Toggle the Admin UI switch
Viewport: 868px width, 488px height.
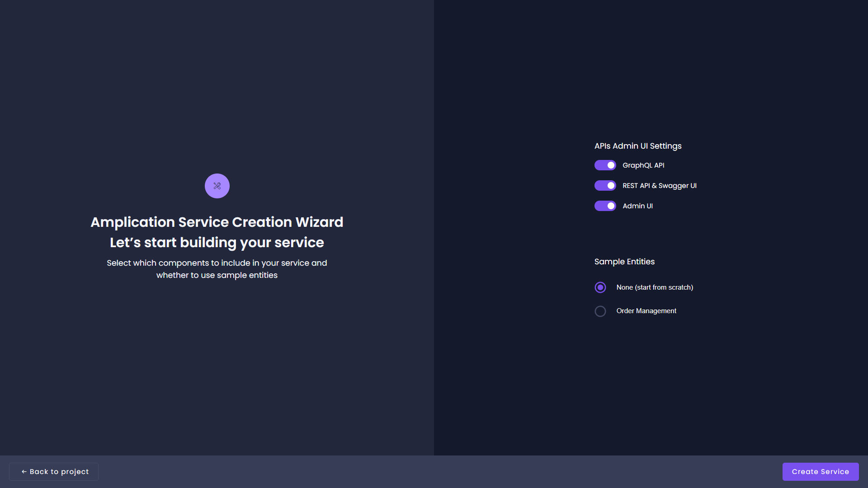pos(605,206)
